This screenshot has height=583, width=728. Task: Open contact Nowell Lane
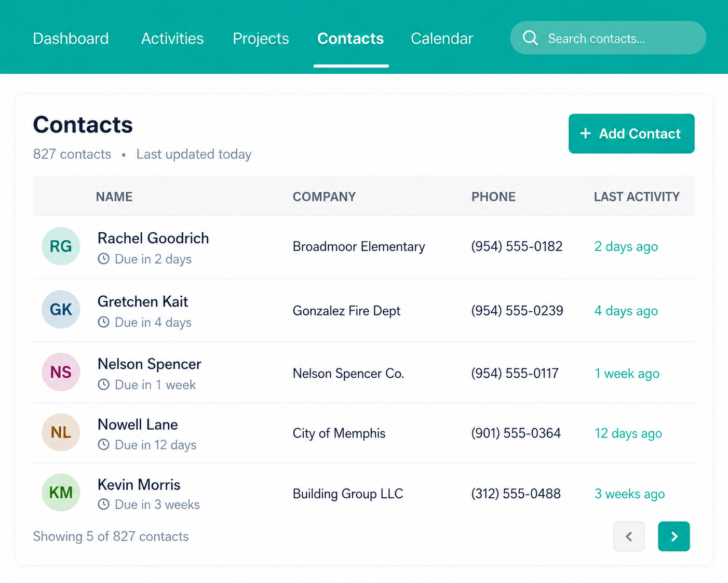pos(138,425)
